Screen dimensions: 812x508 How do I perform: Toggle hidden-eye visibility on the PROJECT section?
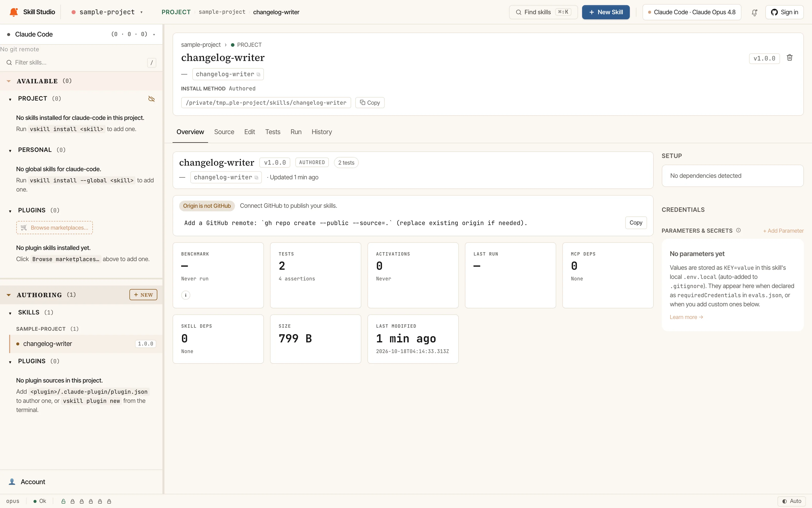[x=151, y=99]
